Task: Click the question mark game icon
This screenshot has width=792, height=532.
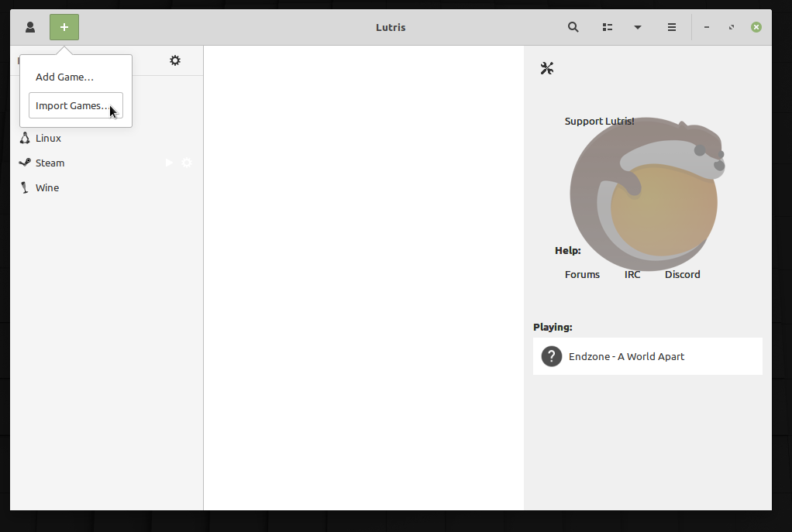Action: [x=552, y=356]
